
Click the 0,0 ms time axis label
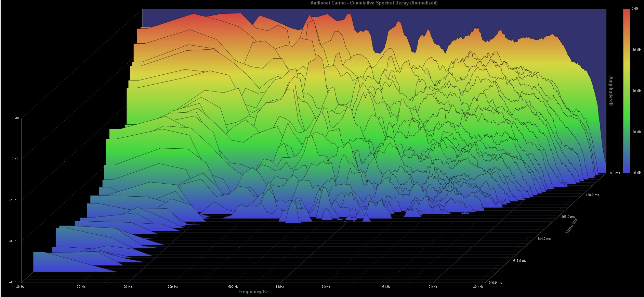[x=615, y=173]
